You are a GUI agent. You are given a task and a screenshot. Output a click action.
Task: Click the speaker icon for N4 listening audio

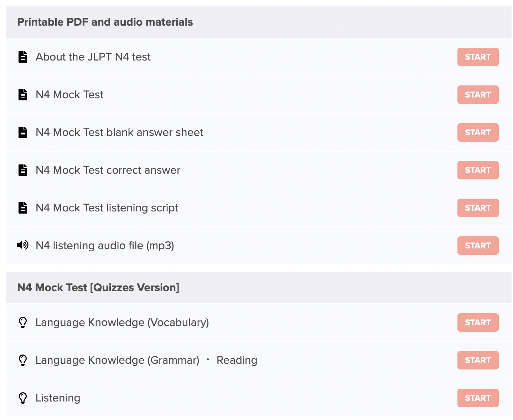pyautogui.click(x=23, y=245)
